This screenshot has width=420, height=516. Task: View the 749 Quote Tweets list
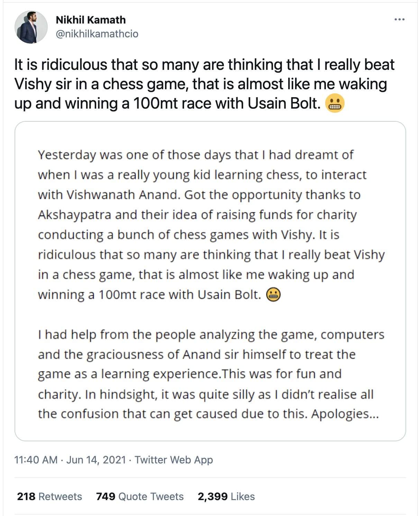pos(140,496)
